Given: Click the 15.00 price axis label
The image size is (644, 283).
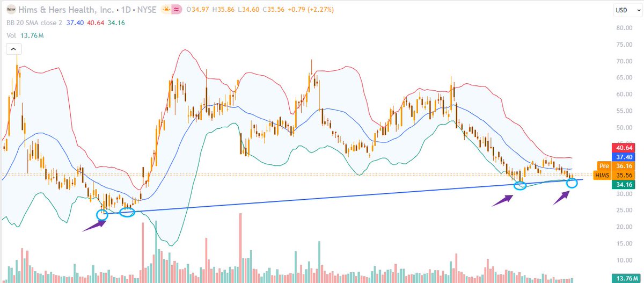Looking at the screenshot, I should pyautogui.click(x=623, y=244).
